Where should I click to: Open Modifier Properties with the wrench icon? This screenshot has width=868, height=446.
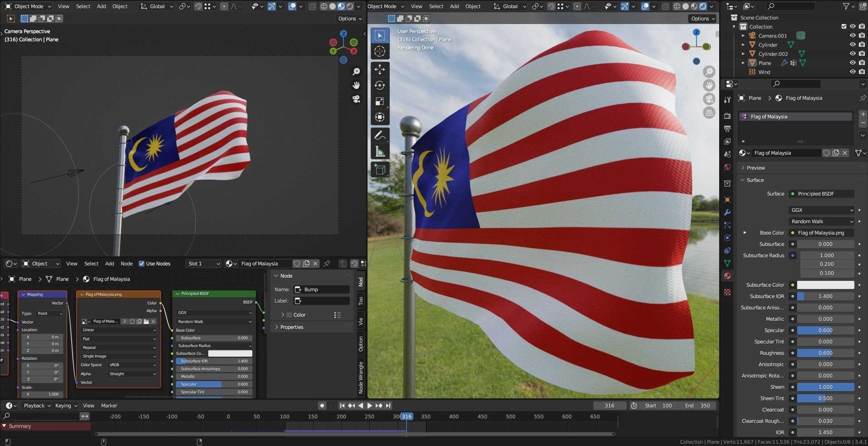[x=726, y=212]
